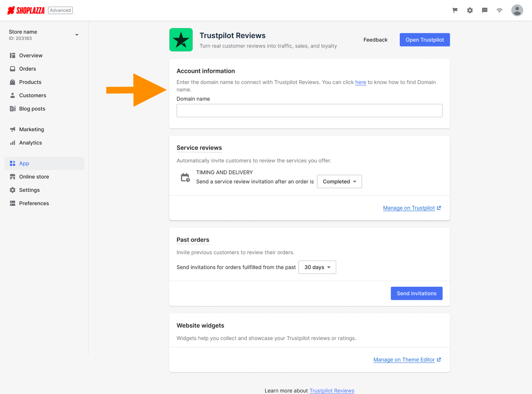Screen dimensions: 532x394
Task: Click the Past orders heading
Action: coord(193,240)
